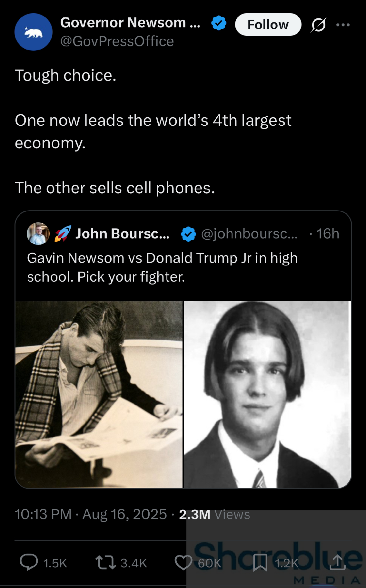Click the 10:13 PM Aug 16, 2025 timestamp
The height and width of the screenshot is (588, 366).
coord(91,514)
